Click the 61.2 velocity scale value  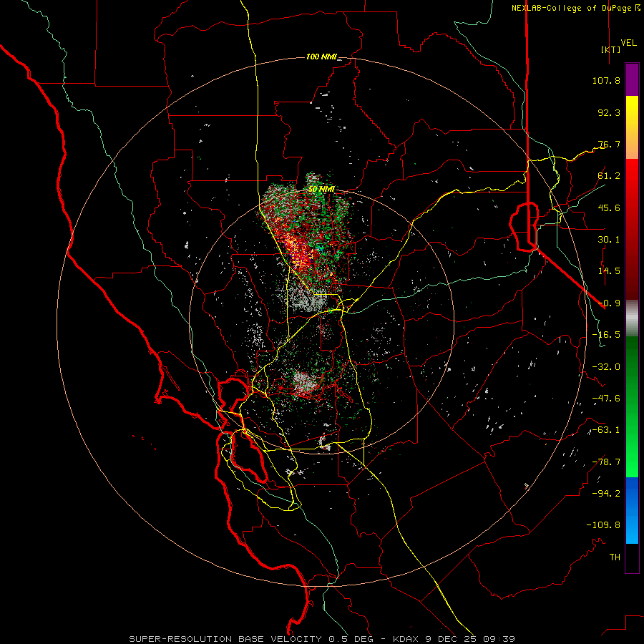coord(609,176)
